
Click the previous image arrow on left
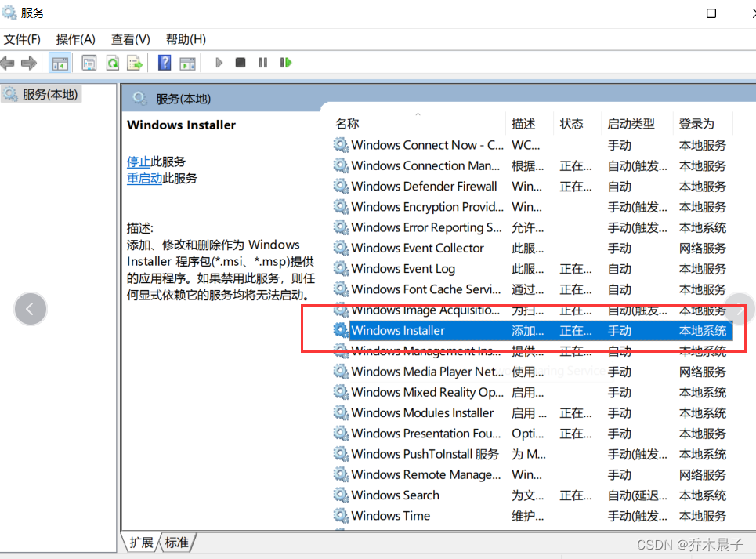30,309
